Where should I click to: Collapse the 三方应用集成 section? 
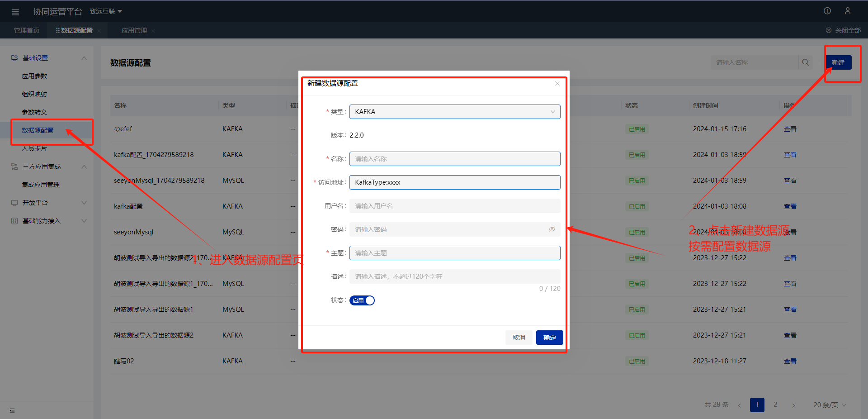pos(84,167)
